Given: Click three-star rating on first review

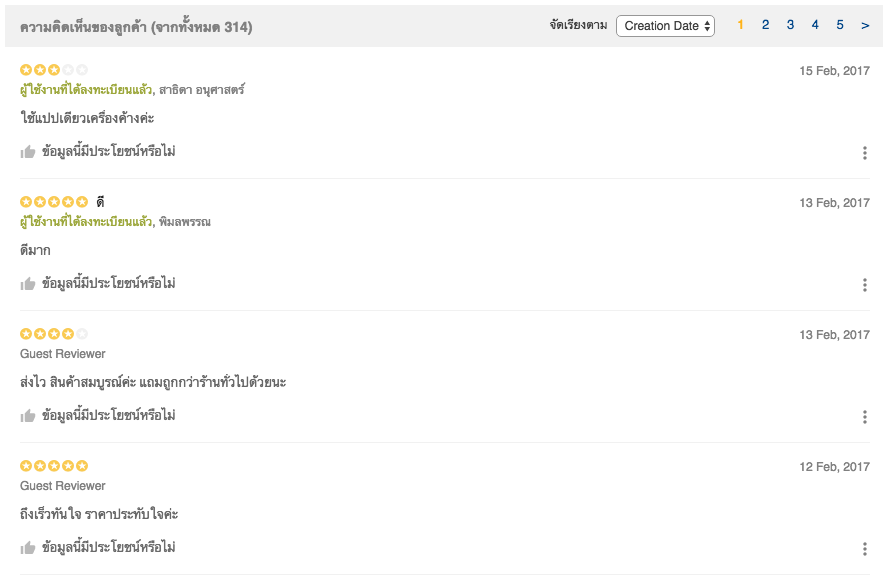Looking at the screenshot, I should pos(54,70).
